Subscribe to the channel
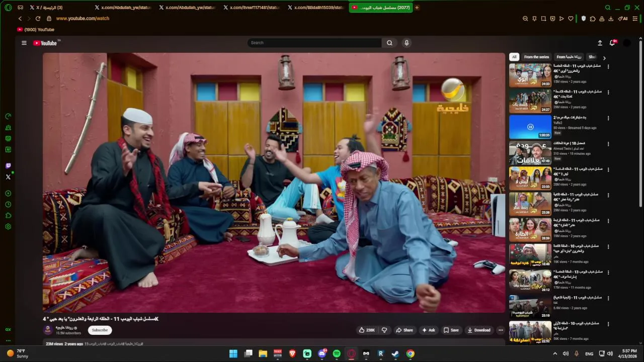This screenshot has height=362, width=644. 100,330
